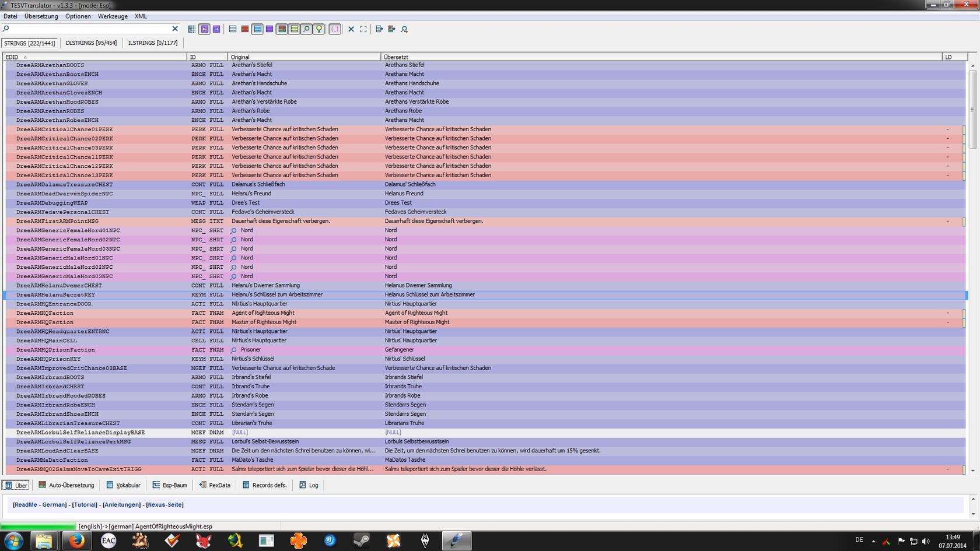
Task: Open the Werkzeuge menu
Action: (113, 16)
